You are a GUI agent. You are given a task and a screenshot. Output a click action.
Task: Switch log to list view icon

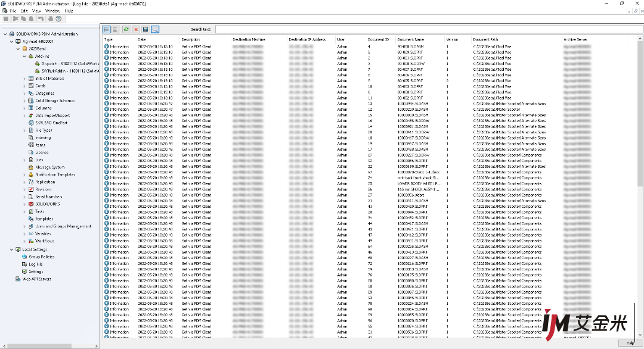coord(106,30)
